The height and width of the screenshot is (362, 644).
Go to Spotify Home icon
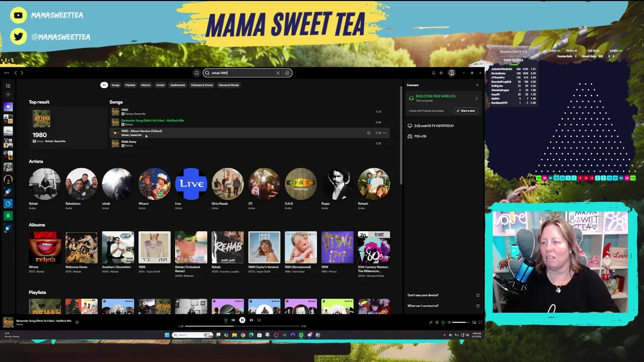[x=197, y=73]
